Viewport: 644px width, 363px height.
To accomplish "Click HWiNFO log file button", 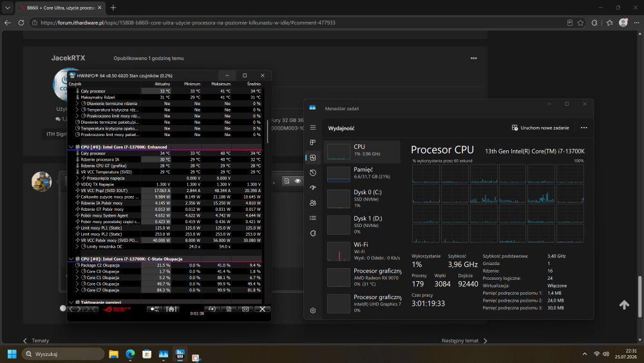I will point(229,309).
